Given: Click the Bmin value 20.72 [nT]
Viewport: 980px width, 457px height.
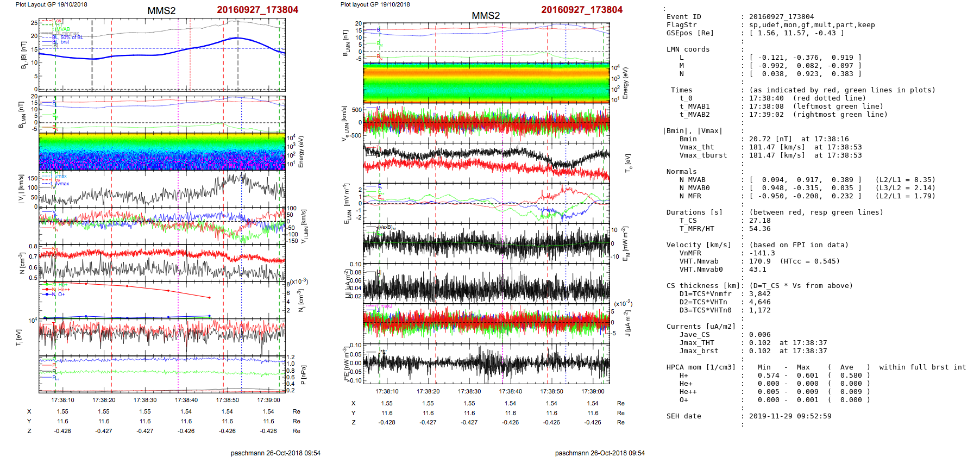Looking at the screenshot, I should tap(766, 139).
